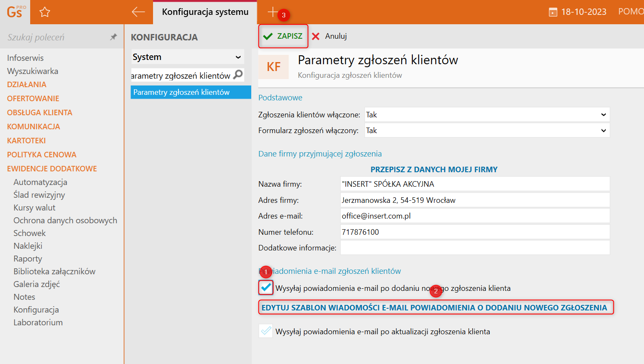Click the favorites star icon

[45, 12]
